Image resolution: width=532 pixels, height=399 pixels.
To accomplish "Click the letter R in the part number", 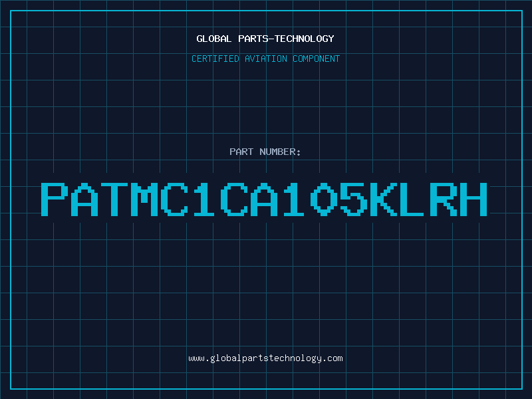I will (x=444, y=199).
